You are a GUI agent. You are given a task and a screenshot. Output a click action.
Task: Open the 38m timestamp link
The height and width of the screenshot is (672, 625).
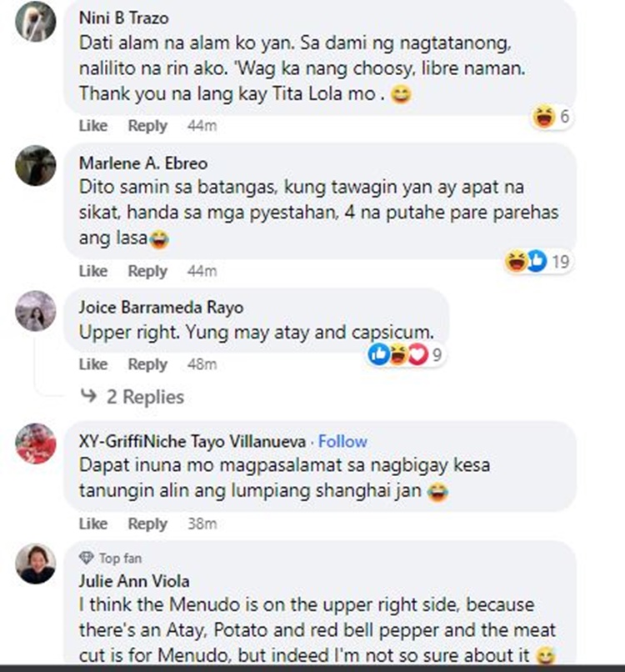(202, 524)
